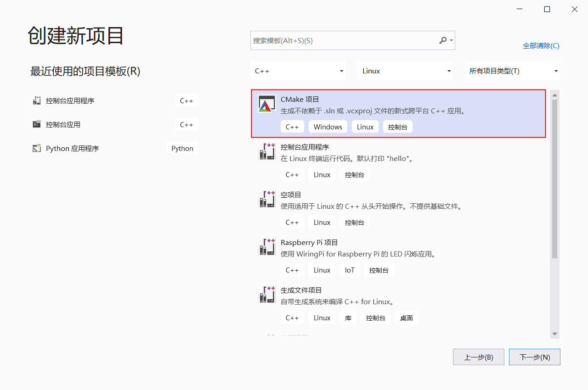Click the Windows tag on CMake project
Image resolution: width=588 pixels, height=390 pixels.
click(328, 127)
